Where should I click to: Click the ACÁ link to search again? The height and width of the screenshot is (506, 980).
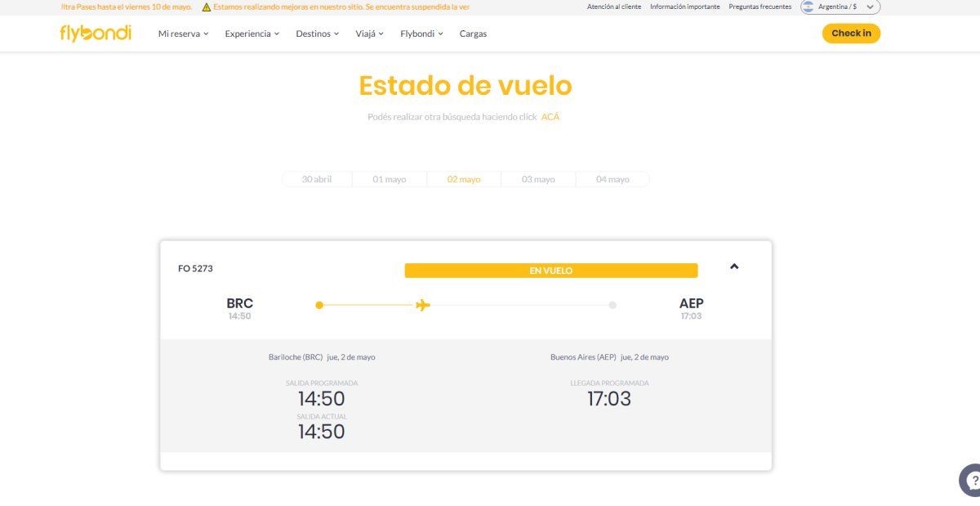[x=550, y=117]
